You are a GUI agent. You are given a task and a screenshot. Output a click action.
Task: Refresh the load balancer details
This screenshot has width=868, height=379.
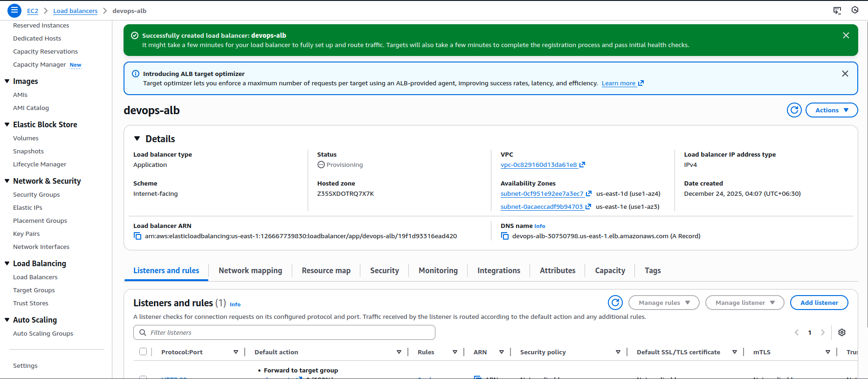(x=794, y=110)
